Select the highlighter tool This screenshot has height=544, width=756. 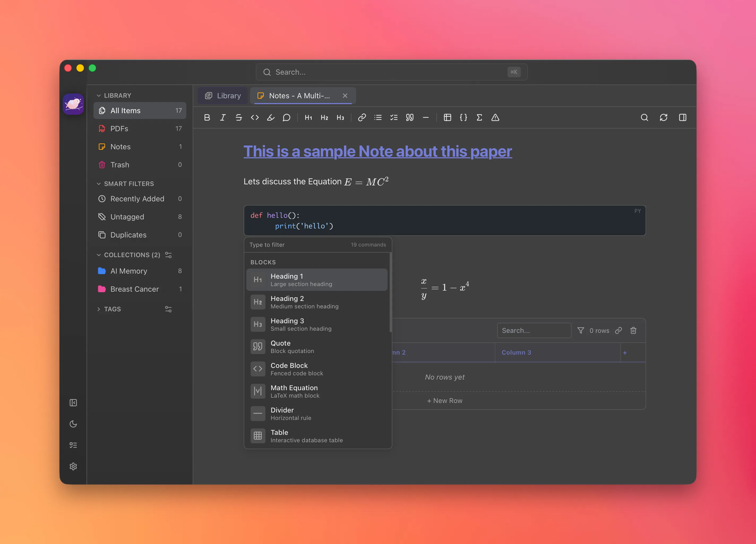[x=271, y=117]
